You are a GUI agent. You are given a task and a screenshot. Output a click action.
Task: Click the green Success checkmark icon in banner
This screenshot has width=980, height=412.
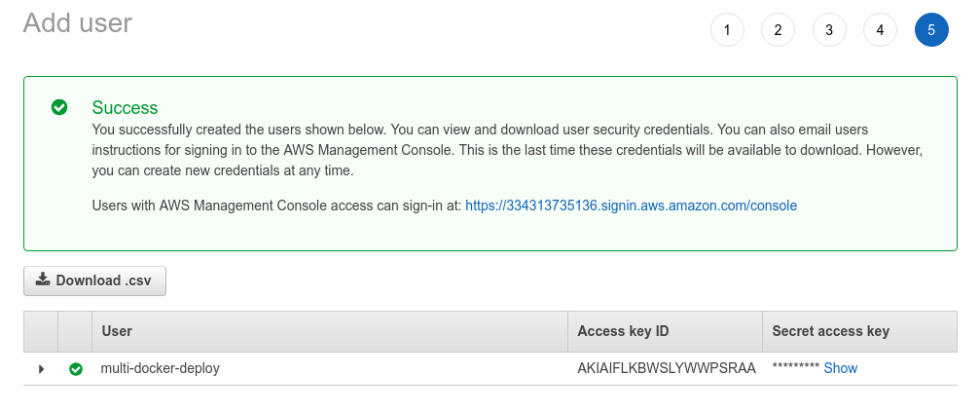tap(59, 107)
